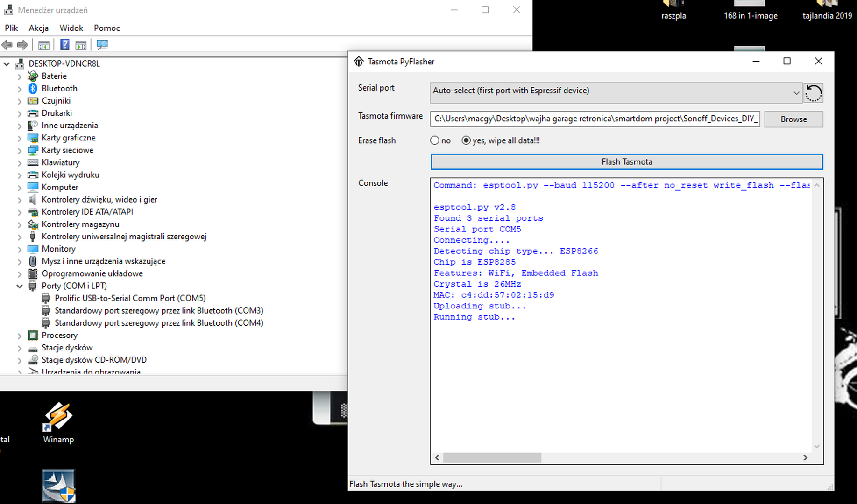Click the console vertical scroll down arrow
The width and height of the screenshot is (857, 504).
pyautogui.click(x=817, y=446)
